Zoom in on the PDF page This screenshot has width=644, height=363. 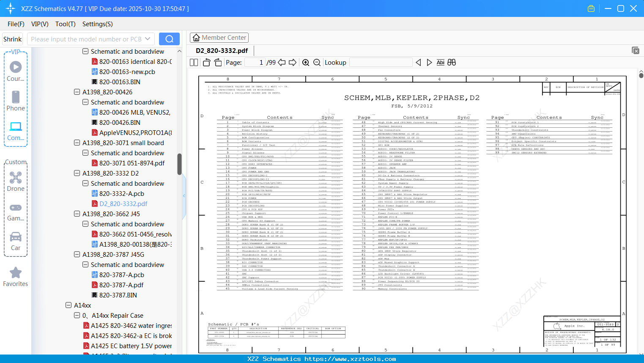306,63
